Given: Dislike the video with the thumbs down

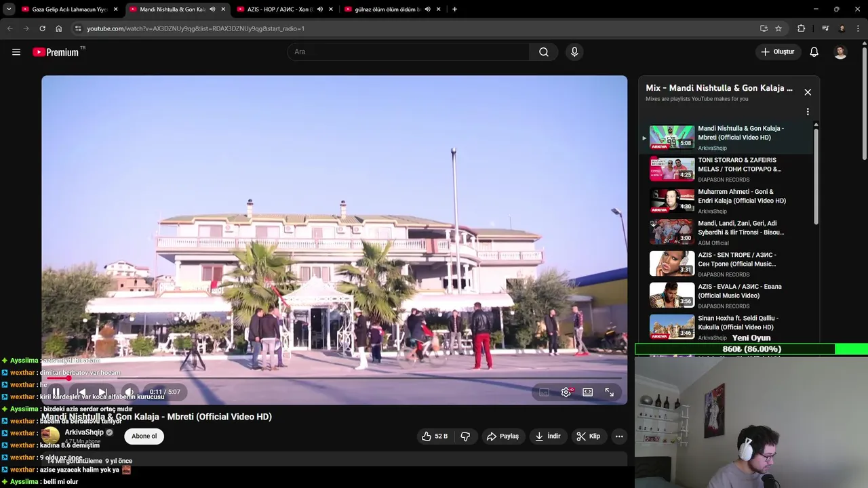Looking at the screenshot, I should (465, 436).
